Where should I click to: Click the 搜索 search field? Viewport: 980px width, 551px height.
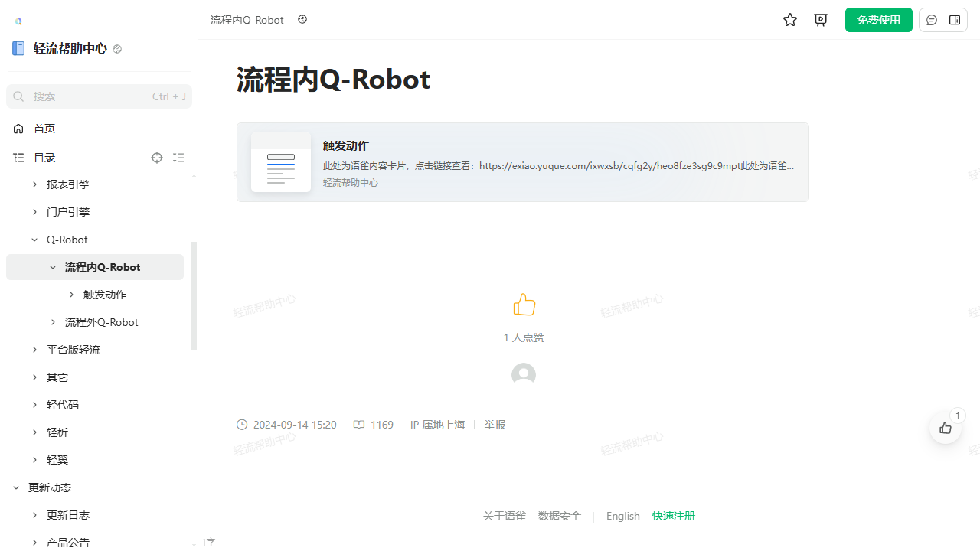[99, 96]
